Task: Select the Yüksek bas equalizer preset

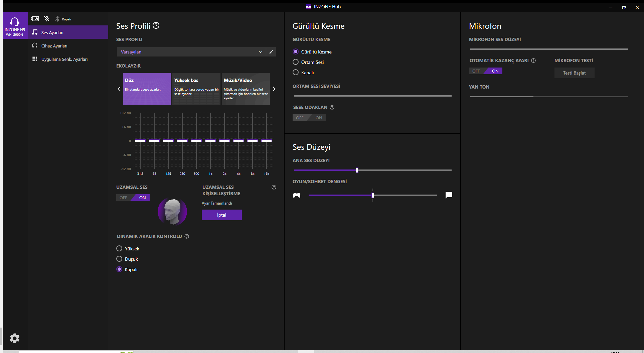Action: (x=196, y=89)
